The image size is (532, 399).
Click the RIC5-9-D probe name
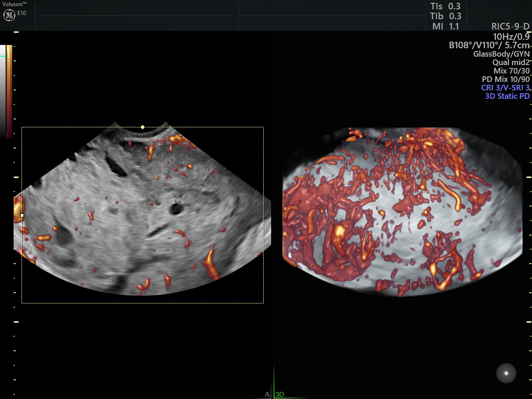pos(510,27)
